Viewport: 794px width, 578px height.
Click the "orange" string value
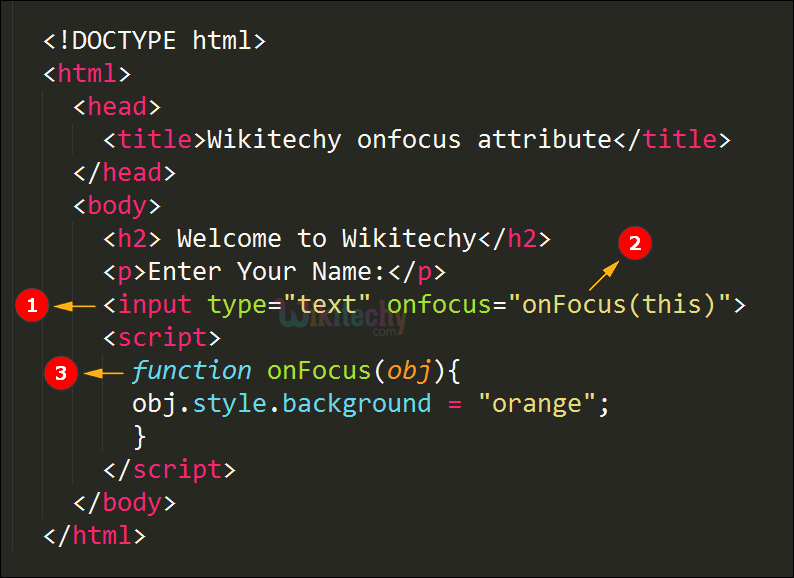537,404
